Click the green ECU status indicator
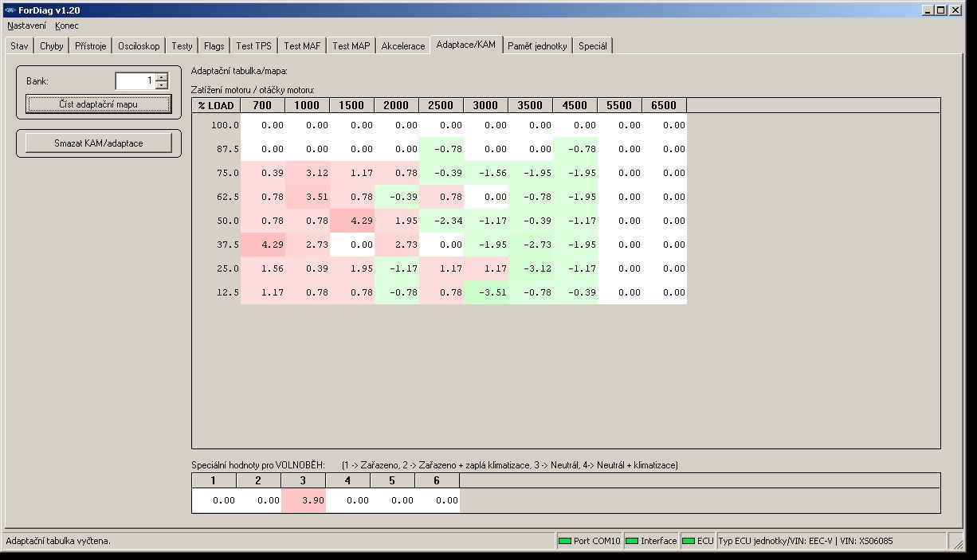The image size is (977, 560). [689, 541]
